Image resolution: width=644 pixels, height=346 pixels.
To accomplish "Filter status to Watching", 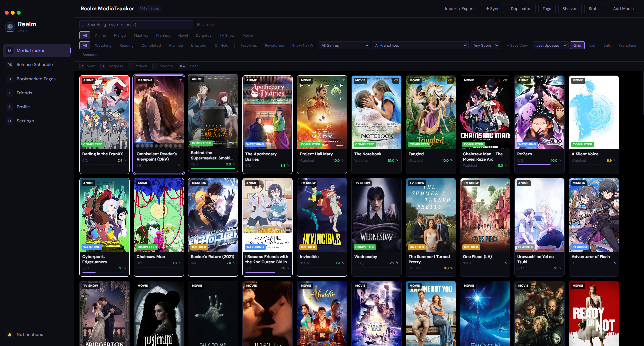I will tap(103, 45).
